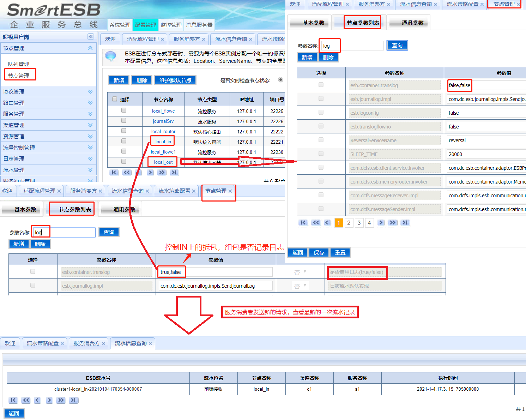Check the local_flowc node checkbox
Screen dimensions: 526x420
click(x=124, y=110)
